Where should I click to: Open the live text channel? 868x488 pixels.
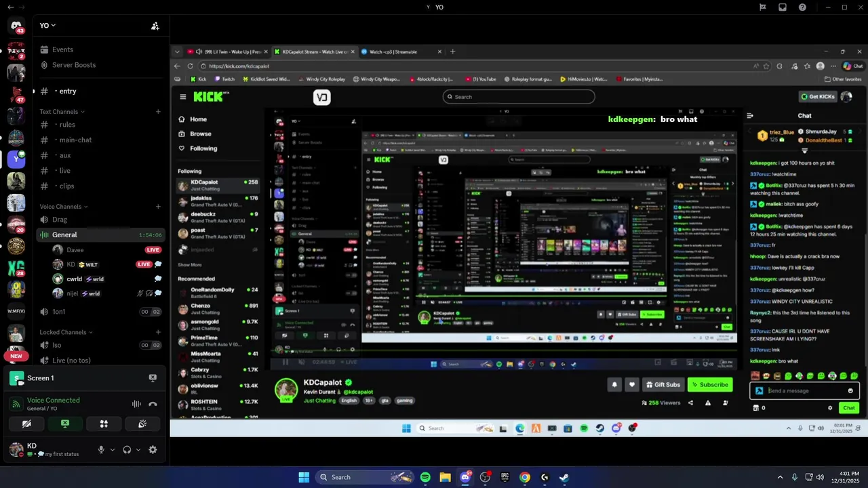(100, 171)
